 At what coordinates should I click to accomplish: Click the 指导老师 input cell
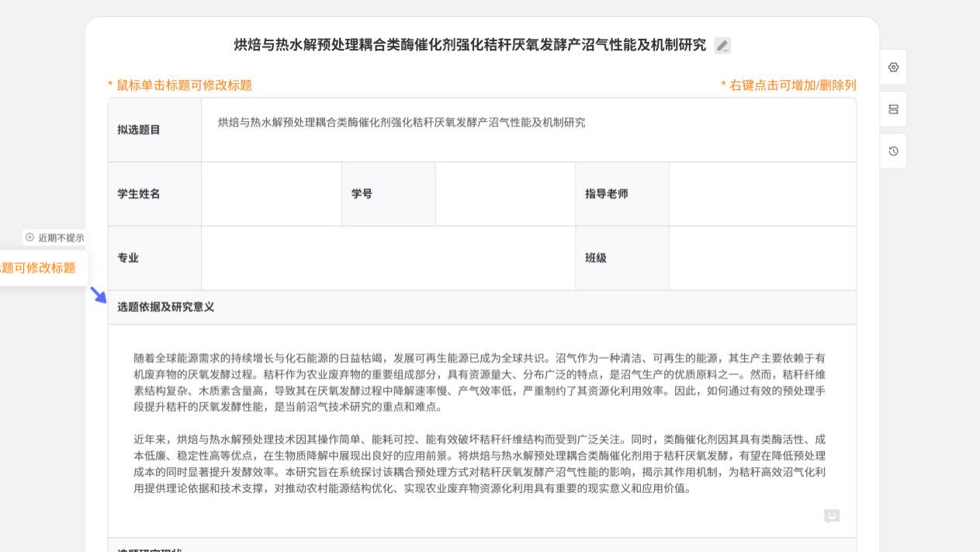coord(763,193)
